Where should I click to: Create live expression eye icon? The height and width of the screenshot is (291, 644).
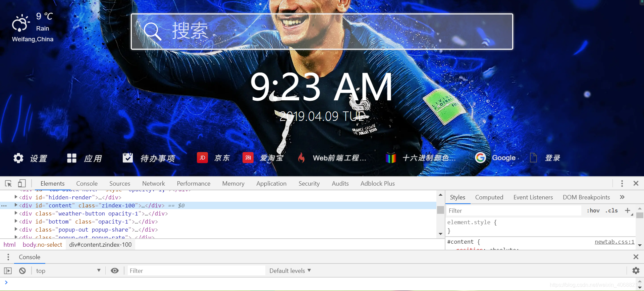(x=115, y=271)
